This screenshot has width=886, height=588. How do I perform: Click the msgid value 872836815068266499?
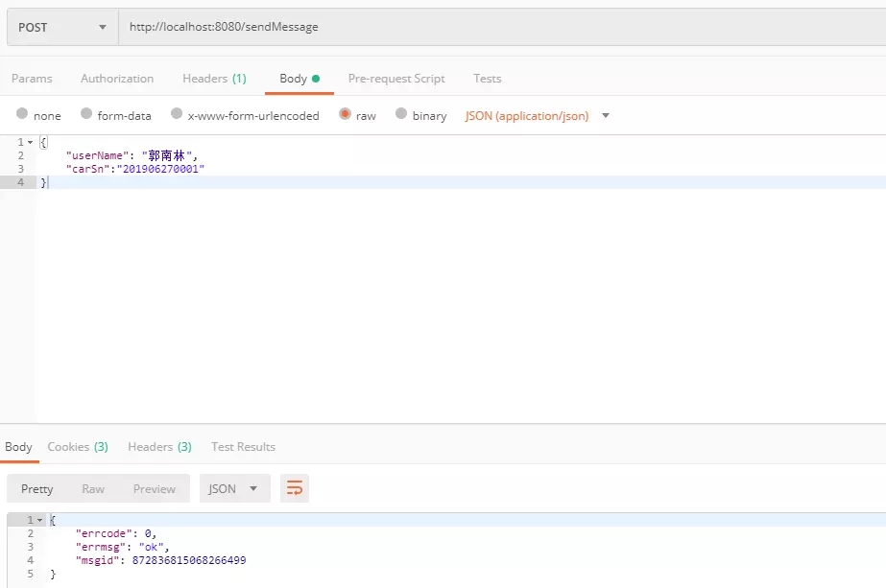pyautogui.click(x=189, y=560)
